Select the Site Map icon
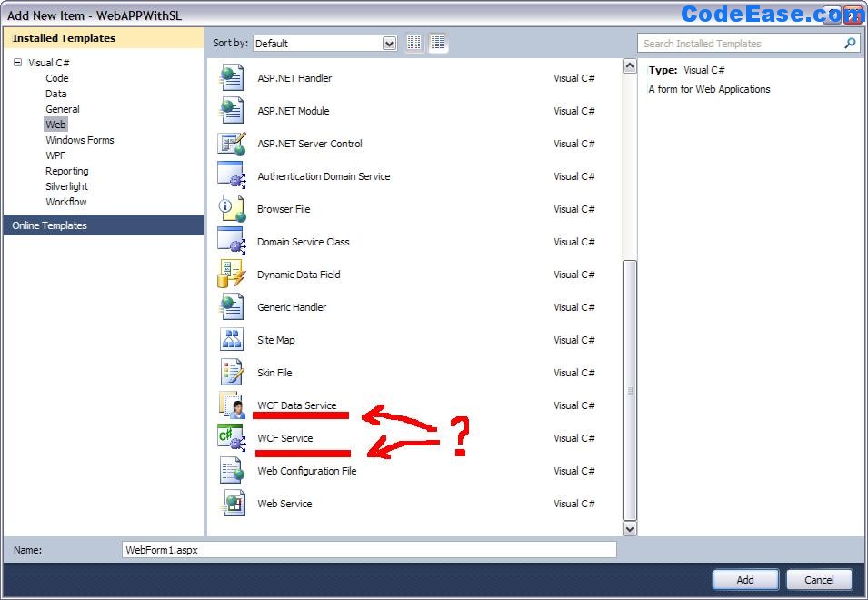 232,340
